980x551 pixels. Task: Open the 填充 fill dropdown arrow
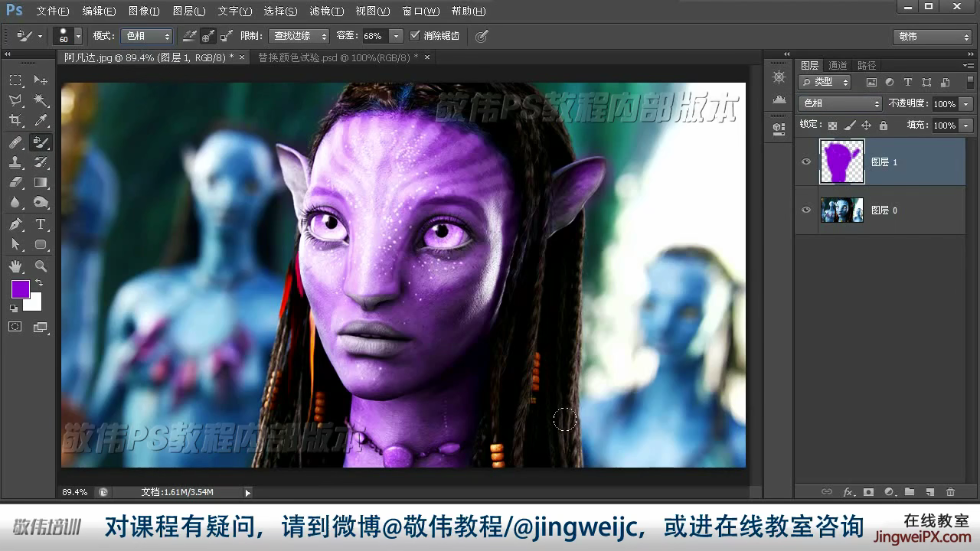pyautogui.click(x=965, y=126)
